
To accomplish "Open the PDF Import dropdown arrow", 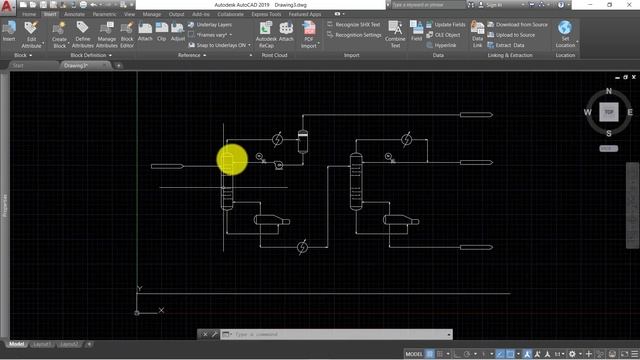I will tap(318, 43).
